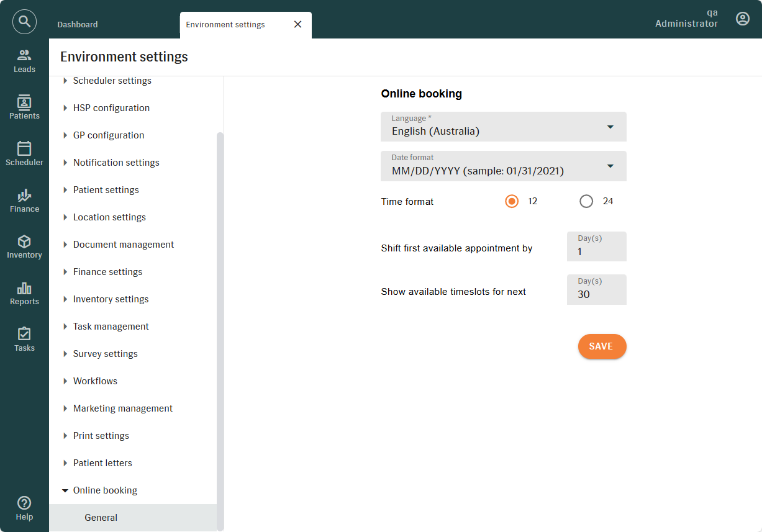762x532 pixels.
Task: Select the 24-hour time format
Action: tap(586, 201)
